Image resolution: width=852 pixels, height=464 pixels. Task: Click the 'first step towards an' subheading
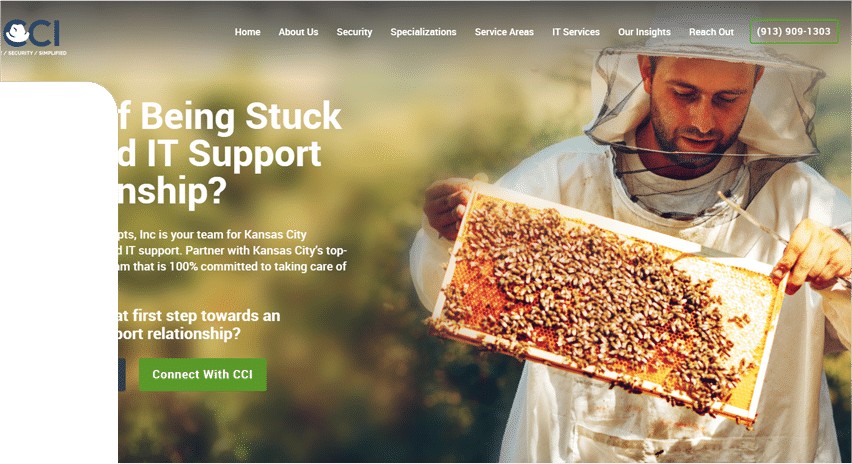tap(199, 316)
